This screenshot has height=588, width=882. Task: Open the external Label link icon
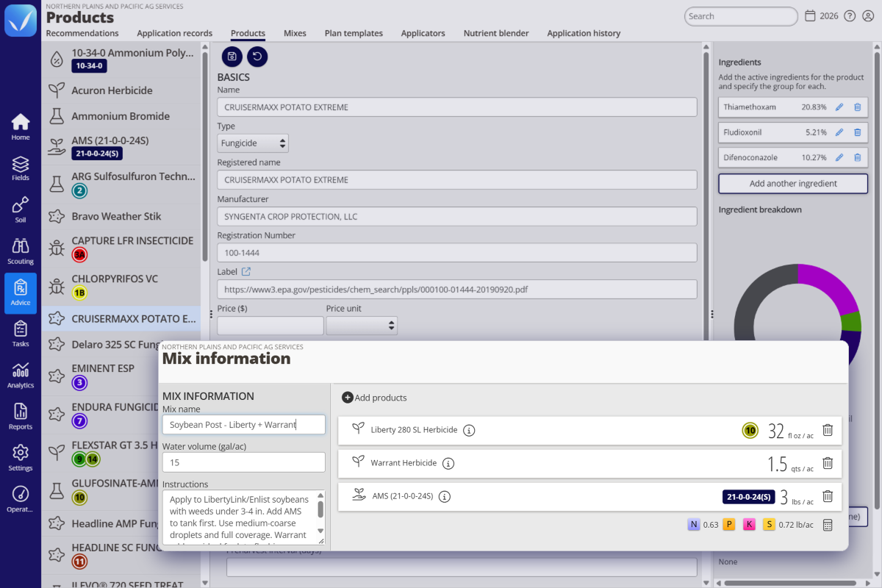246,272
